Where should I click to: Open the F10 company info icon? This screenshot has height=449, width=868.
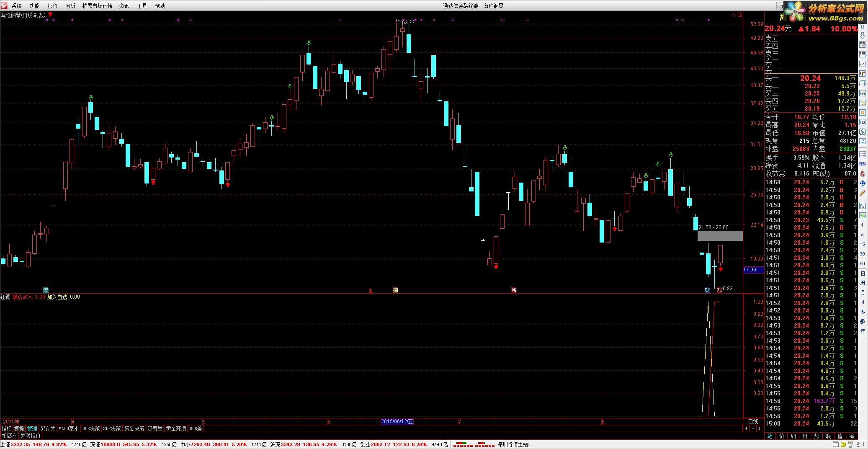[863, 93]
